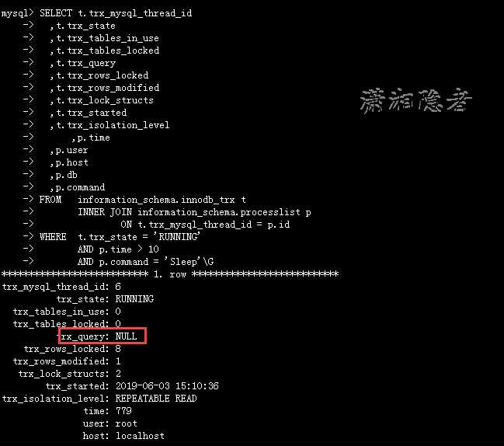Click the INNER JOIN text in the query
Viewport: 504px width, 446px height.
(x=105, y=212)
